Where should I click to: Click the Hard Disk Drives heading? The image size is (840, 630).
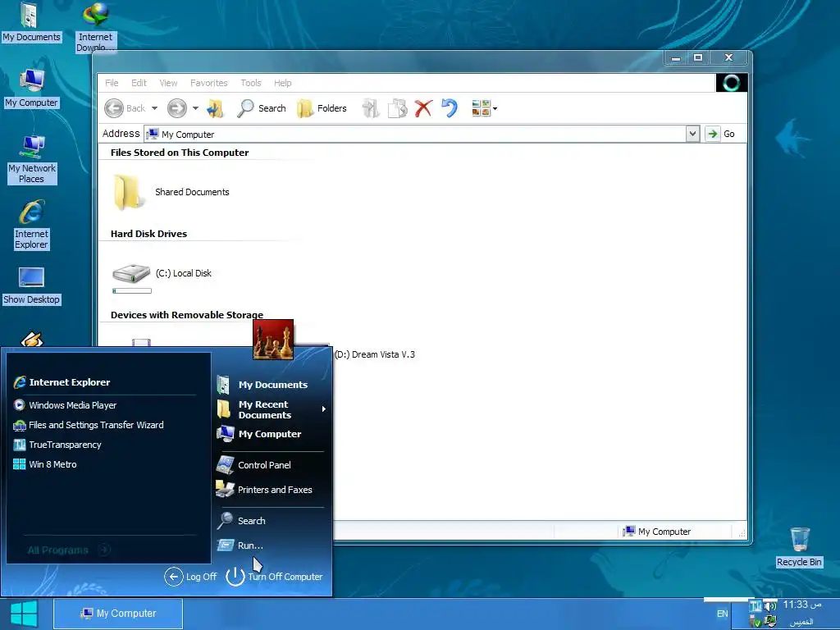[149, 234]
